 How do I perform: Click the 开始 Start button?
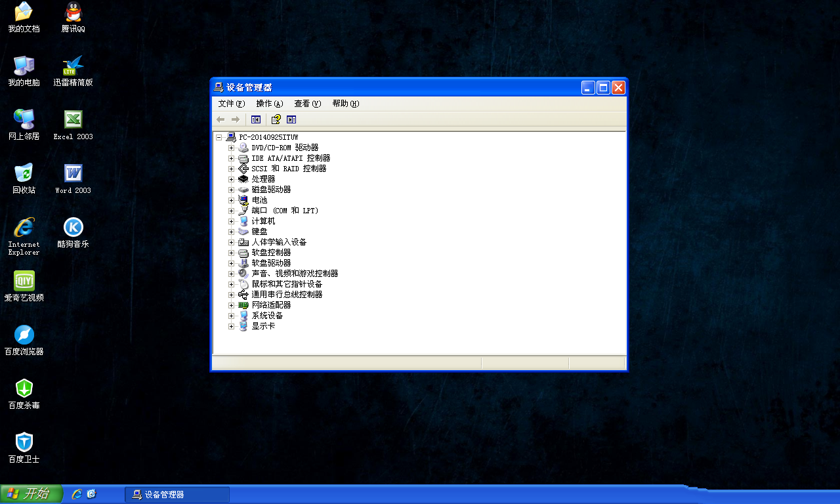pyautogui.click(x=30, y=494)
